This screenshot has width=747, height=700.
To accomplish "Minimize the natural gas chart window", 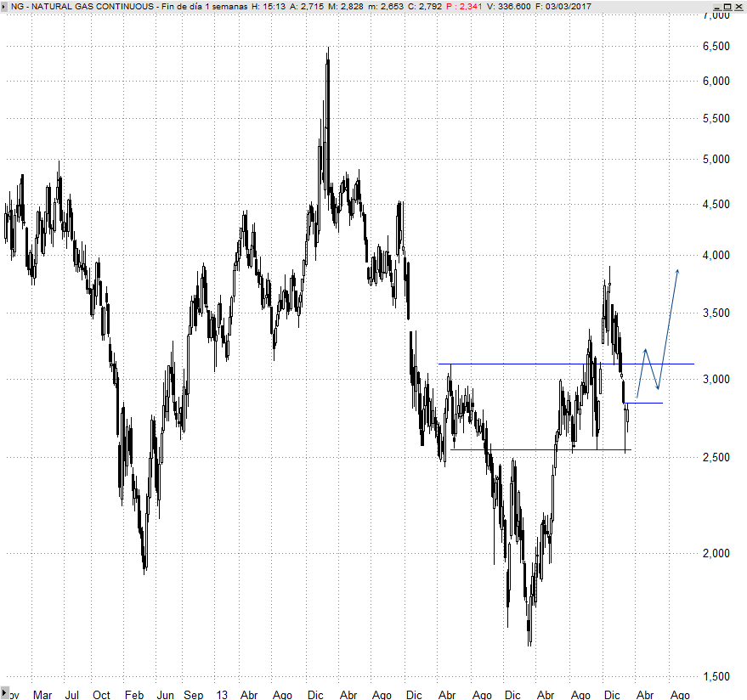I will (x=717, y=7).
